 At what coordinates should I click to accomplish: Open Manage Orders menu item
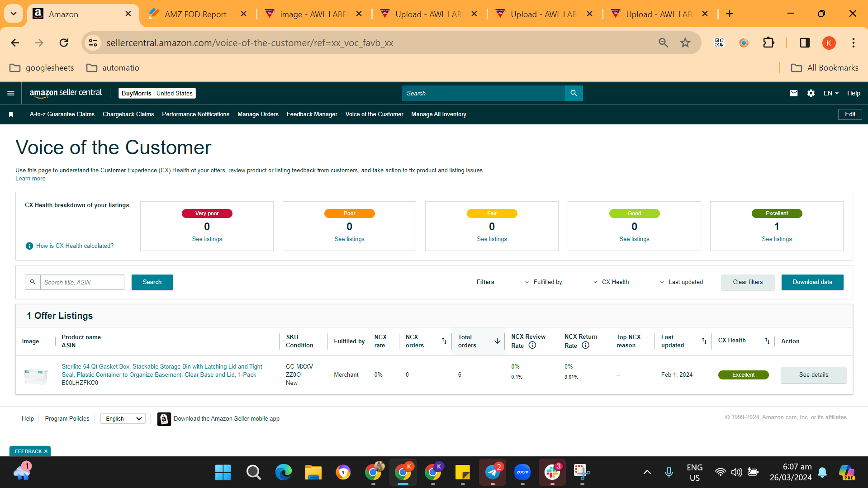pos(258,114)
